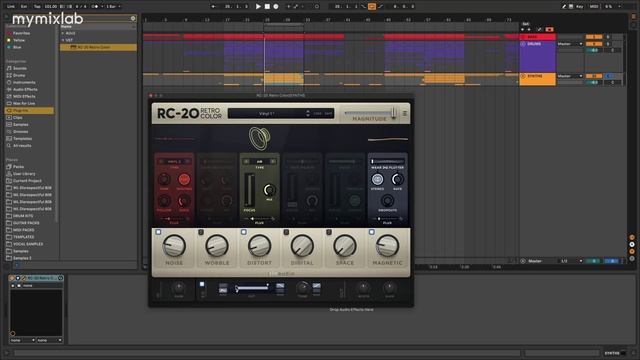Screen dimensions: 640x360
Task: Click the large Distort knob
Action: coord(260,246)
